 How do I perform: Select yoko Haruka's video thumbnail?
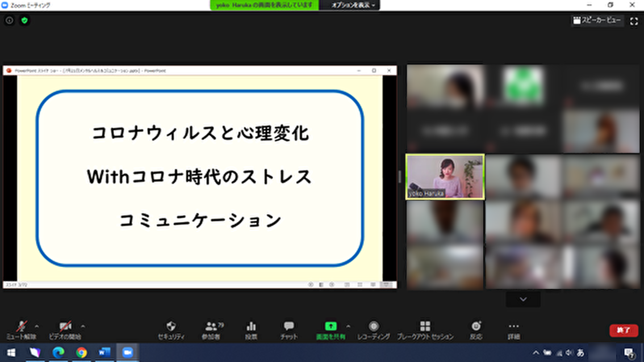pyautogui.click(x=445, y=177)
